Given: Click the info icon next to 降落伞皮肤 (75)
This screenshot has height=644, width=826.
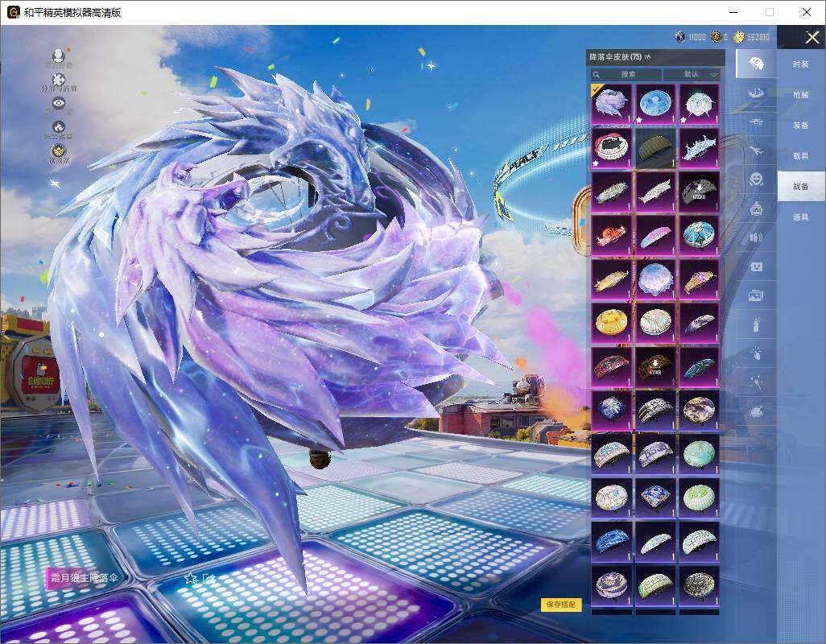Looking at the screenshot, I should click(647, 57).
